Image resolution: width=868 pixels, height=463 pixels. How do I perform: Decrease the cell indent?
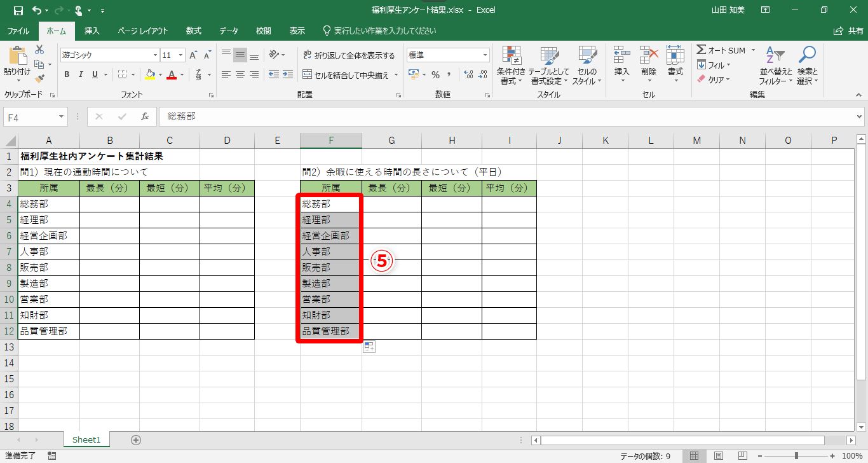pyautogui.click(x=274, y=74)
